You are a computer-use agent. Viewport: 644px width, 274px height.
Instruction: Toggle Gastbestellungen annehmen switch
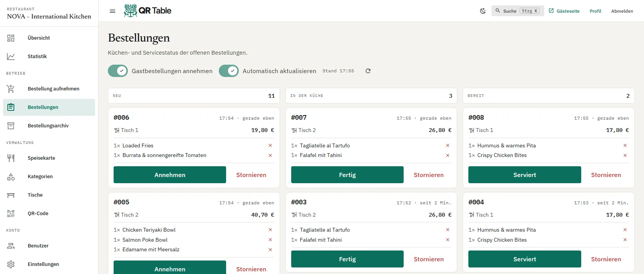click(x=118, y=71)
